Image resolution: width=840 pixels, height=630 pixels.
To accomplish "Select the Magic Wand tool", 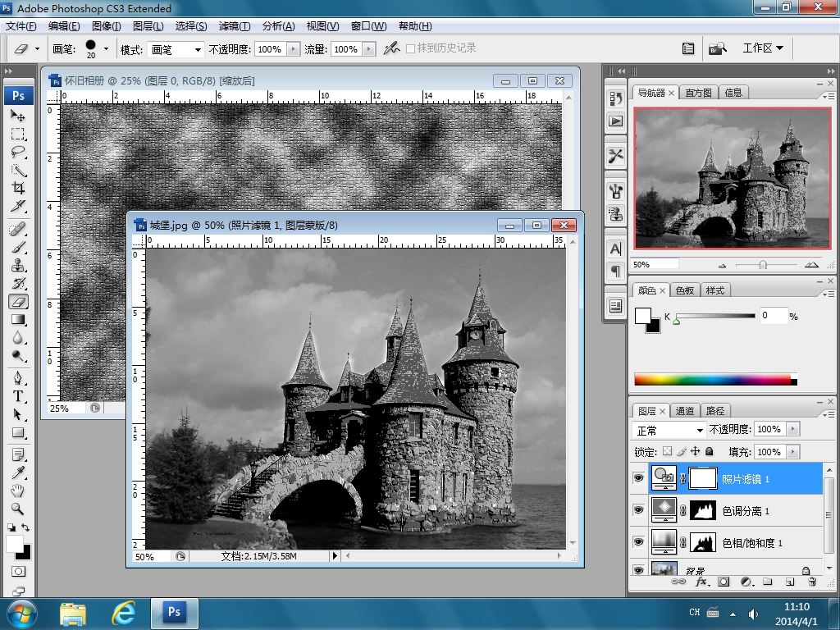I will tap(18, 171).
